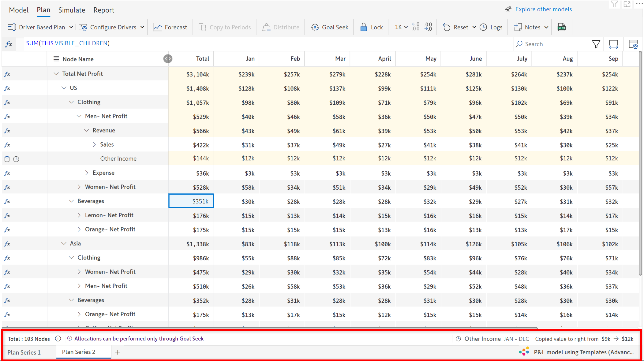Screen dimensions: 644x361
Task: Switch to the Plan Series 1 tab
Action: click(x=24, y=352)
